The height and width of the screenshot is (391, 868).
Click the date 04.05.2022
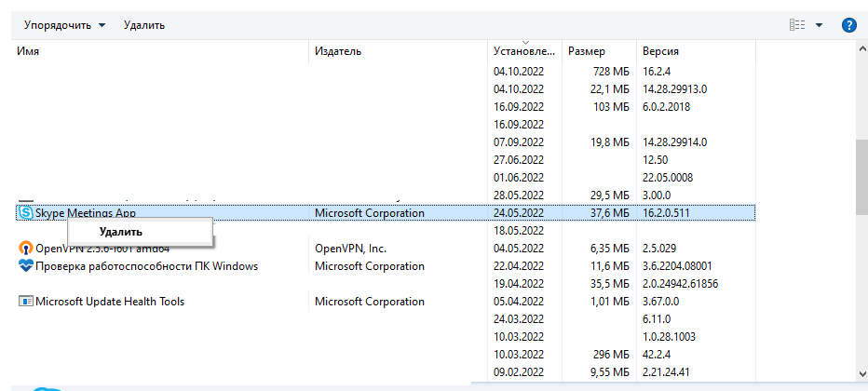click(x=519, y=249)
